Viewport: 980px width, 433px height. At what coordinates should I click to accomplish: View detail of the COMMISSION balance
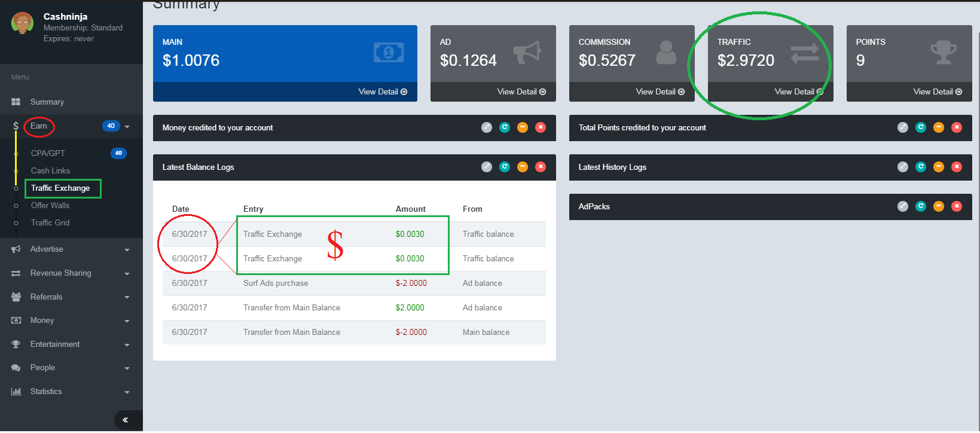pos(660,92)
